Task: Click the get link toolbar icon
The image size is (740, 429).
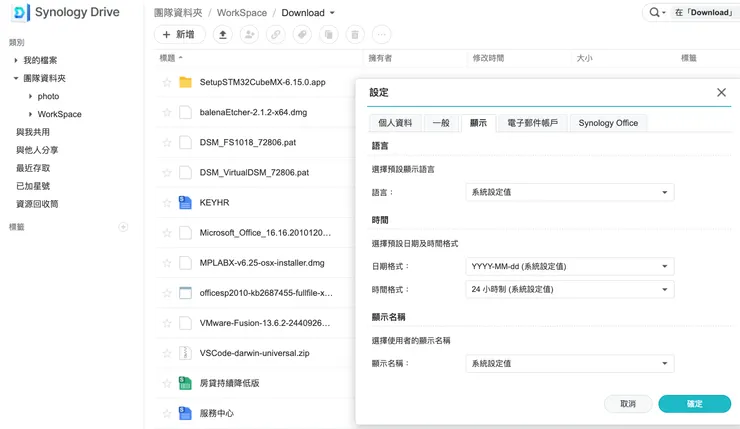Action: [276, 34]
